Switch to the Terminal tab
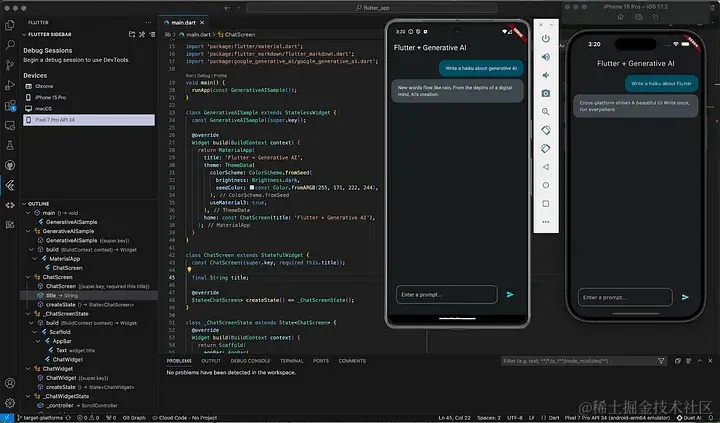 (292, 361)
